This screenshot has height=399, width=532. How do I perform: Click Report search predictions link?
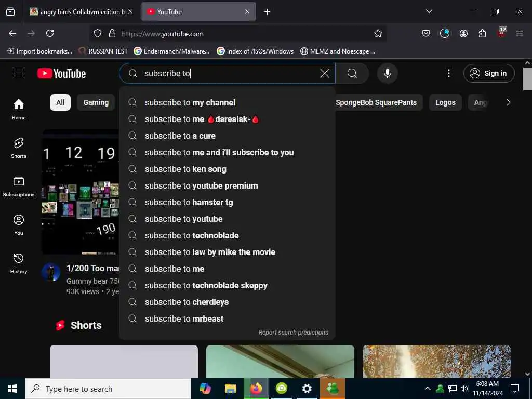(293, 332)
